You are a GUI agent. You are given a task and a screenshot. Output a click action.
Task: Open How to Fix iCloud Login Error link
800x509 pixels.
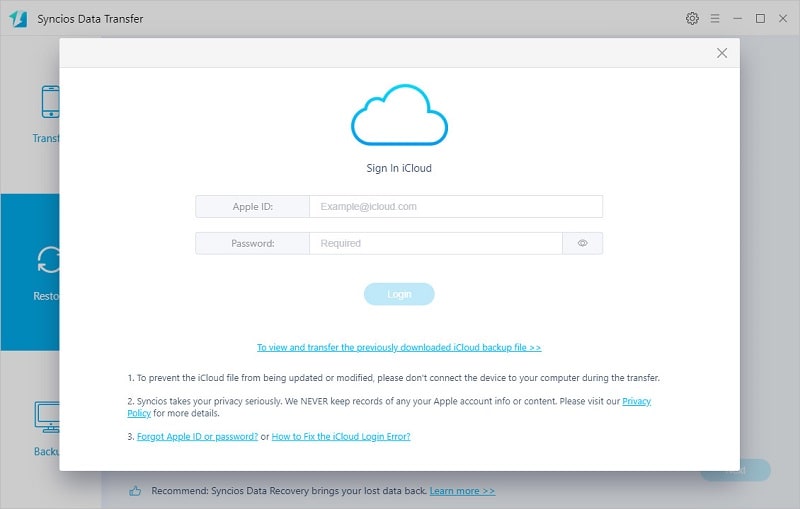click(x=341, y=437)
